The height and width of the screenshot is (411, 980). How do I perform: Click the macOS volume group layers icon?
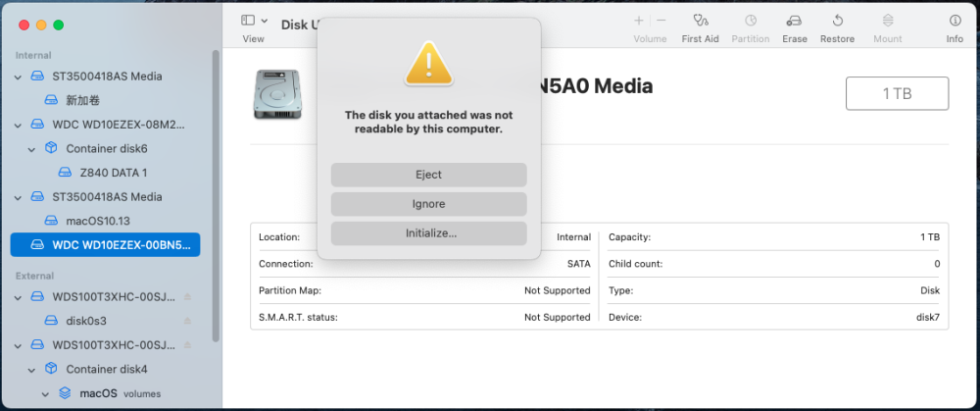tap(65, 393)
